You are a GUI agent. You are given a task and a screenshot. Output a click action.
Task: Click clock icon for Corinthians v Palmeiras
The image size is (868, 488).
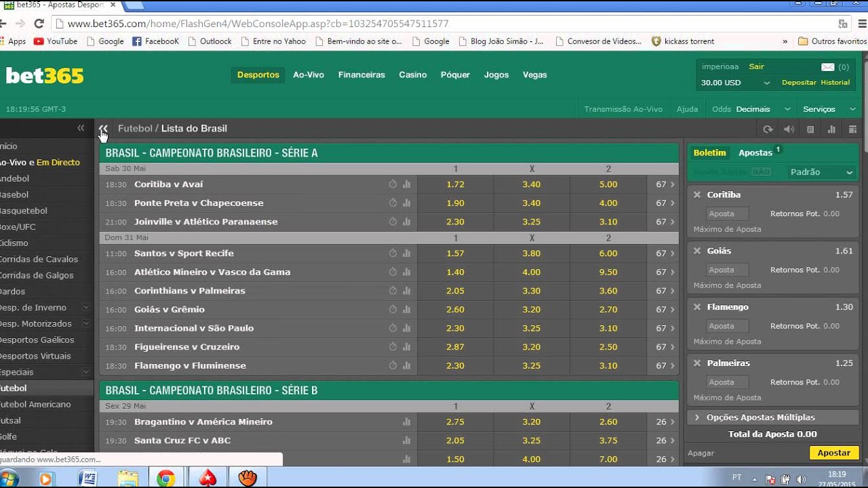point(393,291)
